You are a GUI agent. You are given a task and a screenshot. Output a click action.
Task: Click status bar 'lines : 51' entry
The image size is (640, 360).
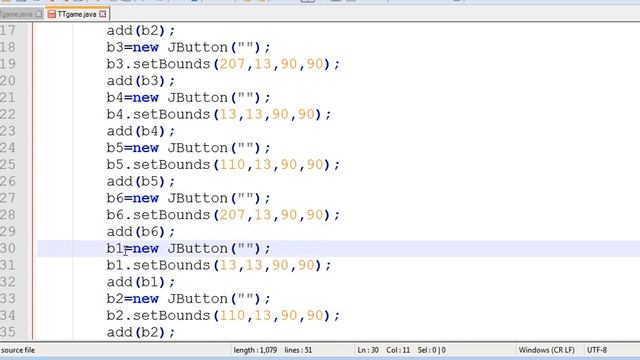point(298,350)
